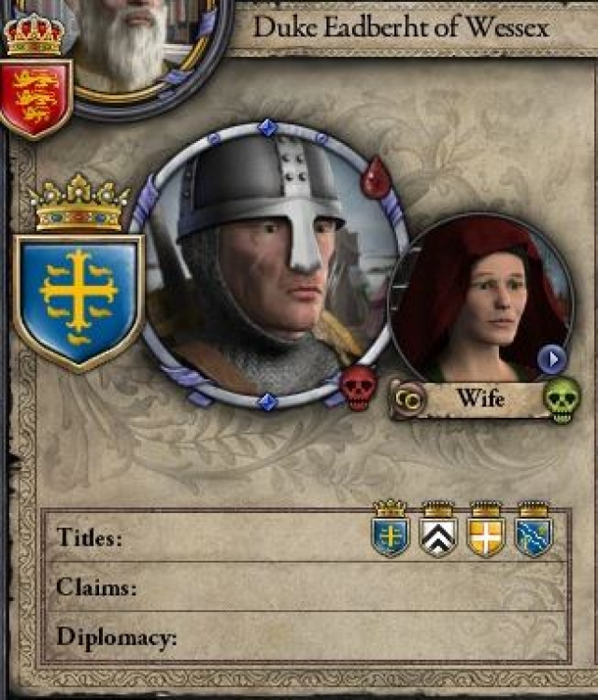Open the yellow shield with white cross
Screen dimensions: 598x700
pyautogui.click(x=486, y=530)
